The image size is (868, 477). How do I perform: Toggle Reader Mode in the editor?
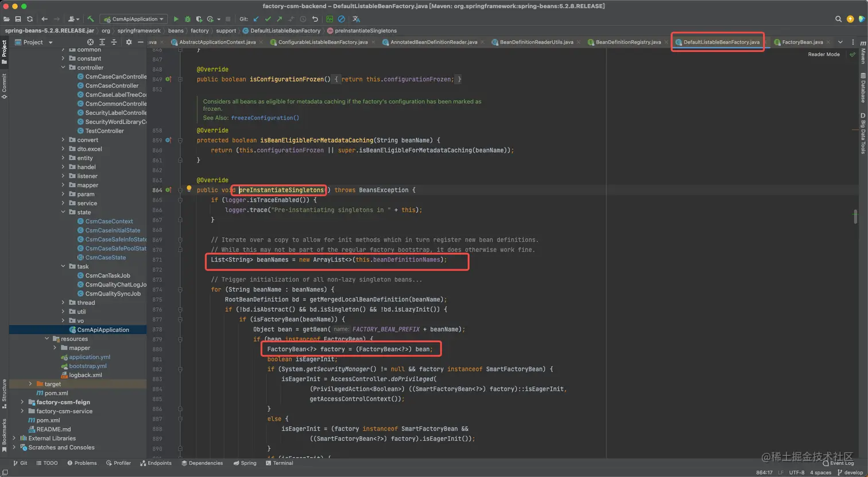click(x=824, y=55)
